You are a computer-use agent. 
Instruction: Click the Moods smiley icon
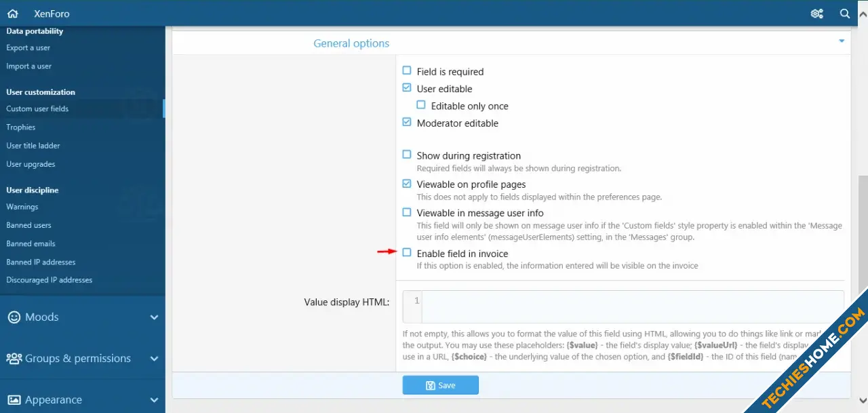13,317
